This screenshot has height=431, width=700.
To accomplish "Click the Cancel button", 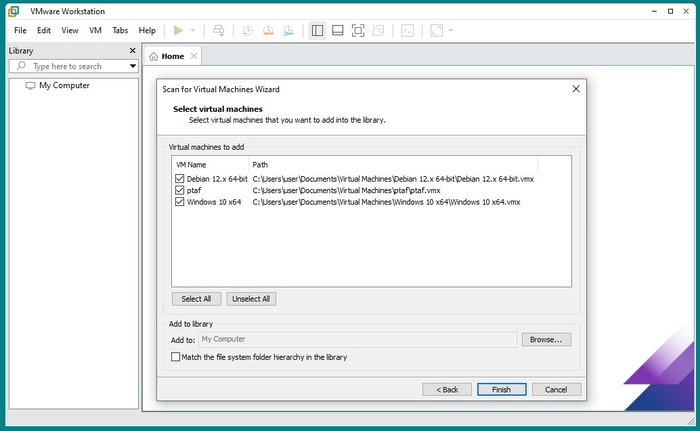I will (x=556, y=389).
